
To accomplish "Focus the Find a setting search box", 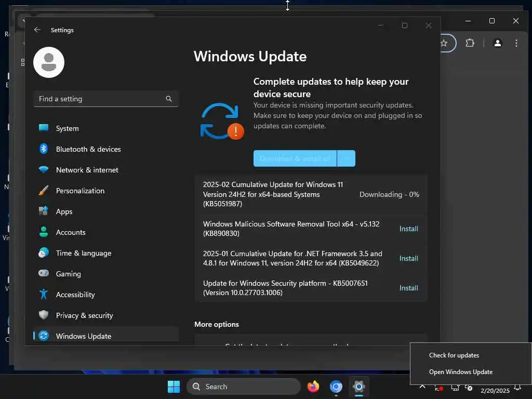I will (x=106, y=99).
